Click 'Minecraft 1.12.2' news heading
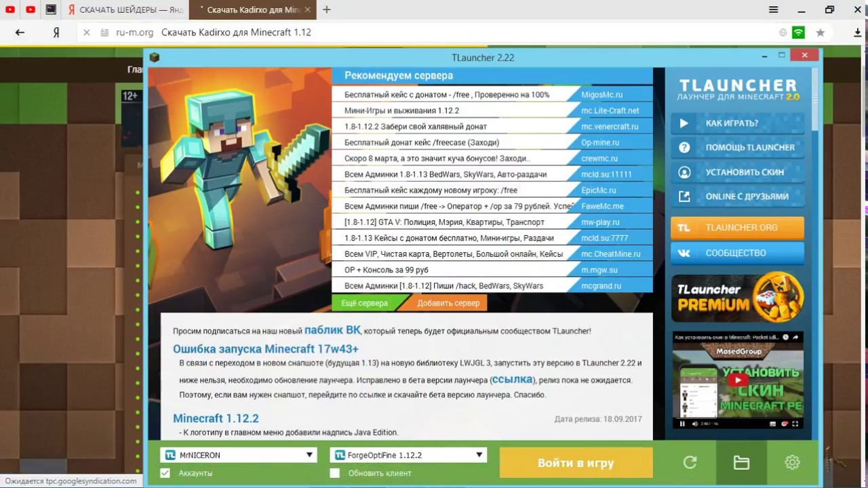The image size is (868, 488). 216,418
